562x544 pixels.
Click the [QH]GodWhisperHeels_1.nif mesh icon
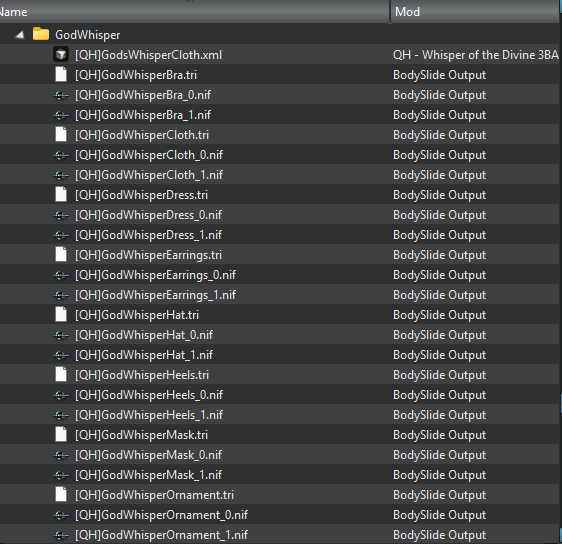coord(61,416)
